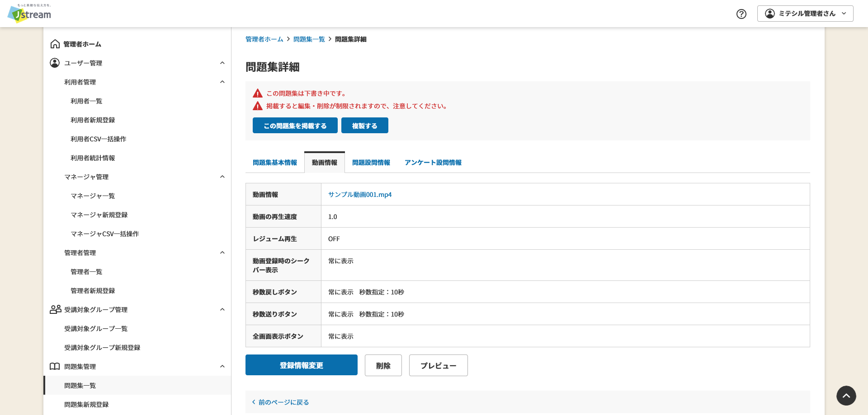Screen dimensions: 868x415
Task: Switch to the 問題集基本情報 tab
Action: pos(275,163)
